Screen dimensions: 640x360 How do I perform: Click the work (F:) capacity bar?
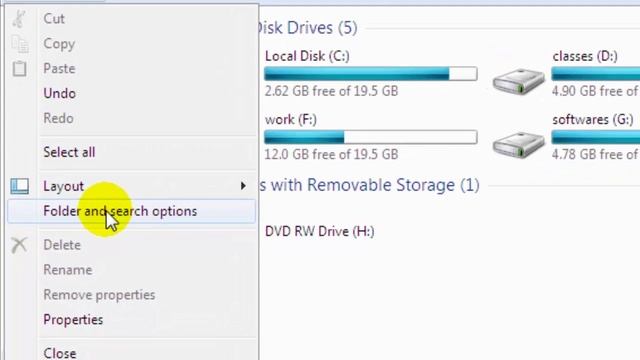pos(371,137)
